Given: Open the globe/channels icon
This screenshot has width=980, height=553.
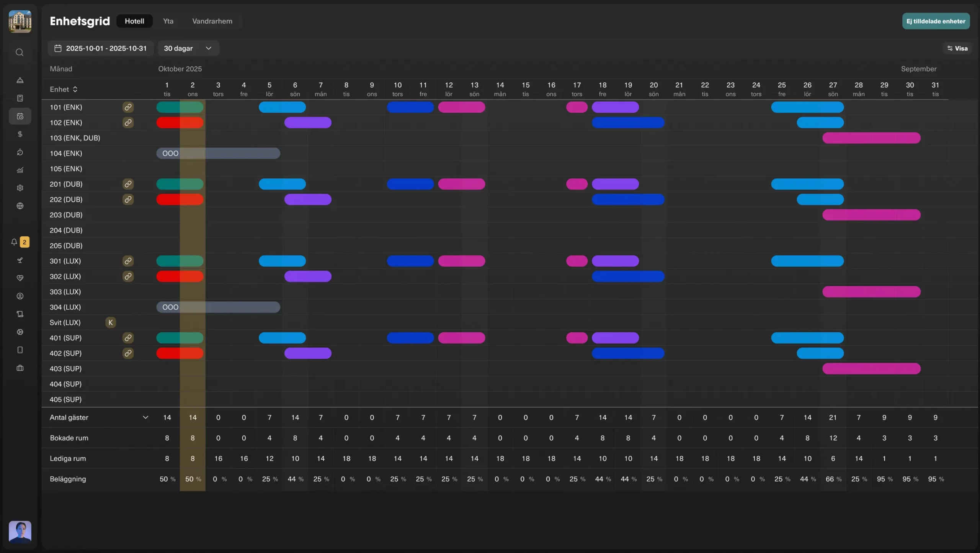Looking at the screenshot, I should [x=20, y=206].
